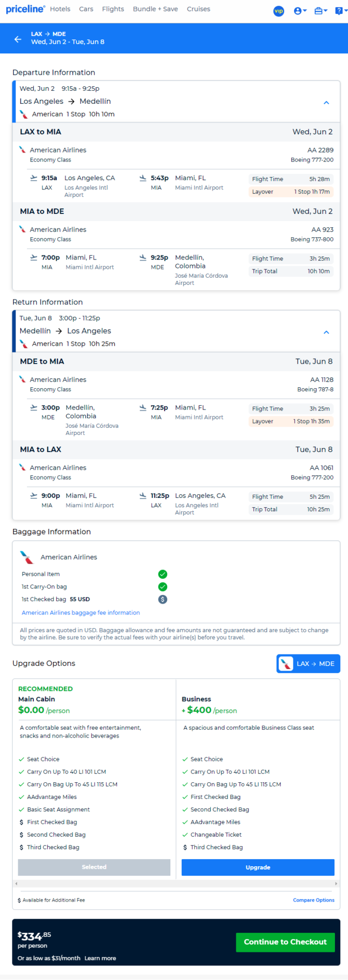Image resolution: width=348 pixels, height=980 pixels.
Task: Open American Airlines baggage fee information link
Action: (x=81, y=612)
